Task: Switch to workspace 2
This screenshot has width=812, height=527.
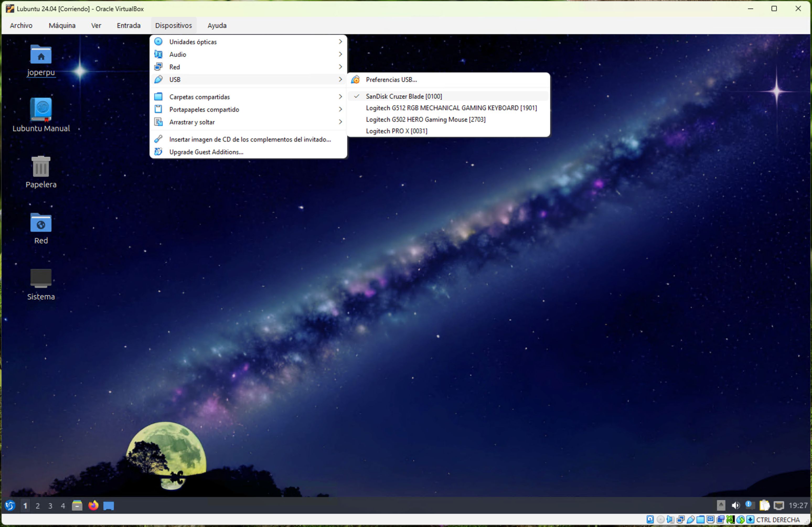Action: click(38, 506)
